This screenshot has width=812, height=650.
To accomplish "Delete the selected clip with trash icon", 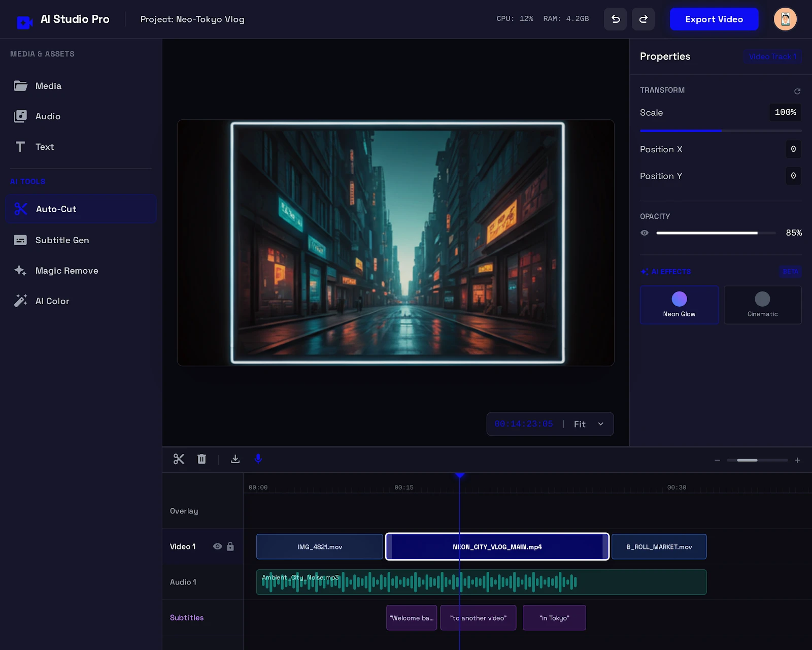I will (x=201, y=459).
